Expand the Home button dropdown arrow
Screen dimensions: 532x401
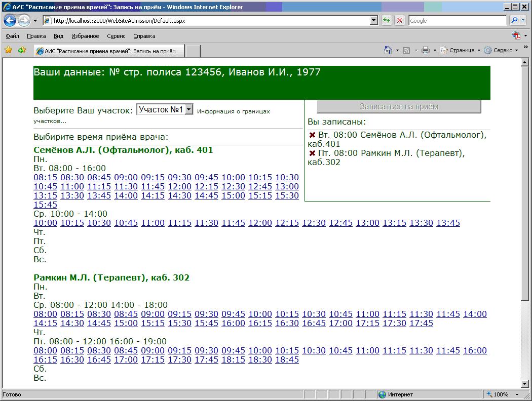397,51
